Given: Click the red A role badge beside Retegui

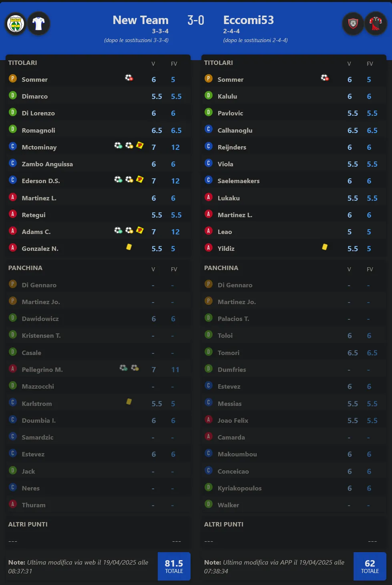Looking at the screenshot, I should 13,214.
